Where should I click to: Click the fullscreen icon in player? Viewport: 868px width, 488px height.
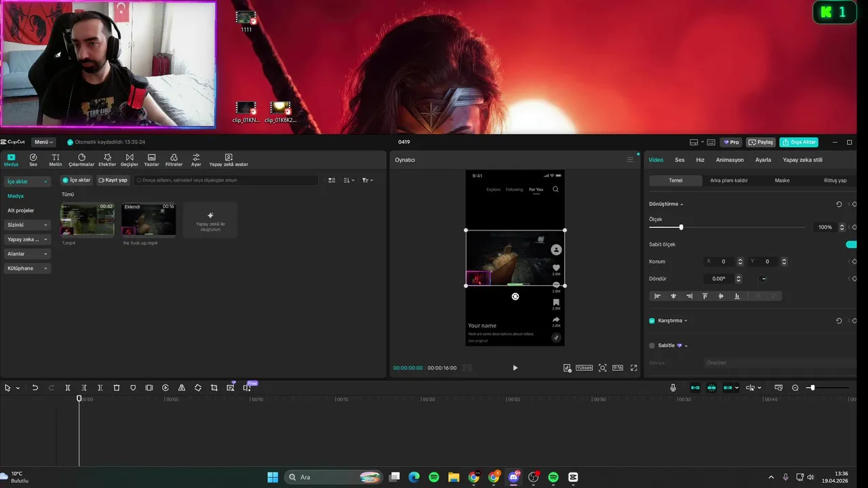point(634,368)
